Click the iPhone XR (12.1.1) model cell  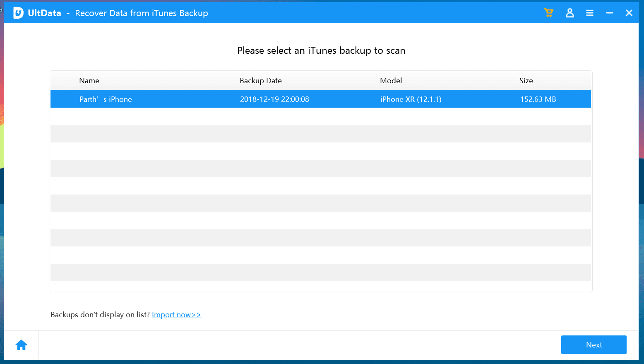(x=411, y=99)
